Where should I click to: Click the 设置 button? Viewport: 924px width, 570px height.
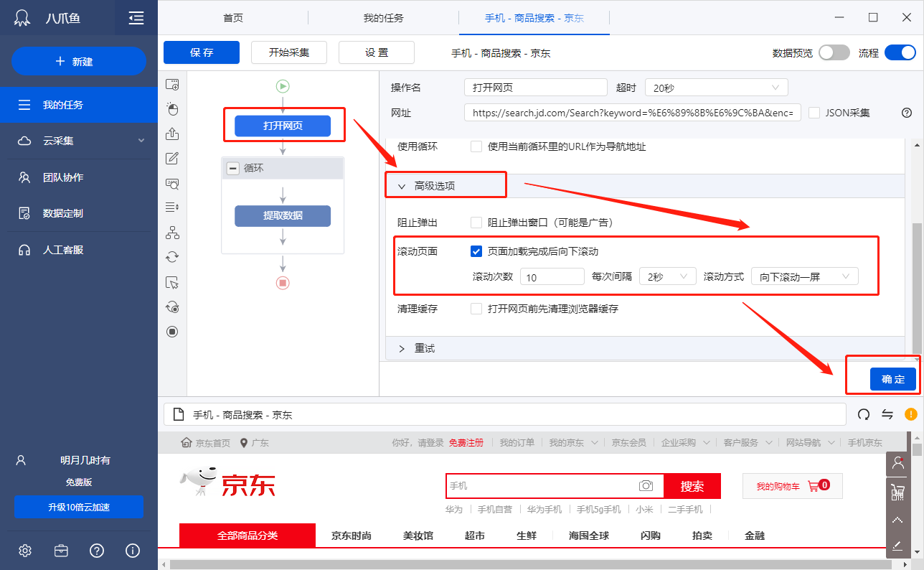click(x=377, y=52)
